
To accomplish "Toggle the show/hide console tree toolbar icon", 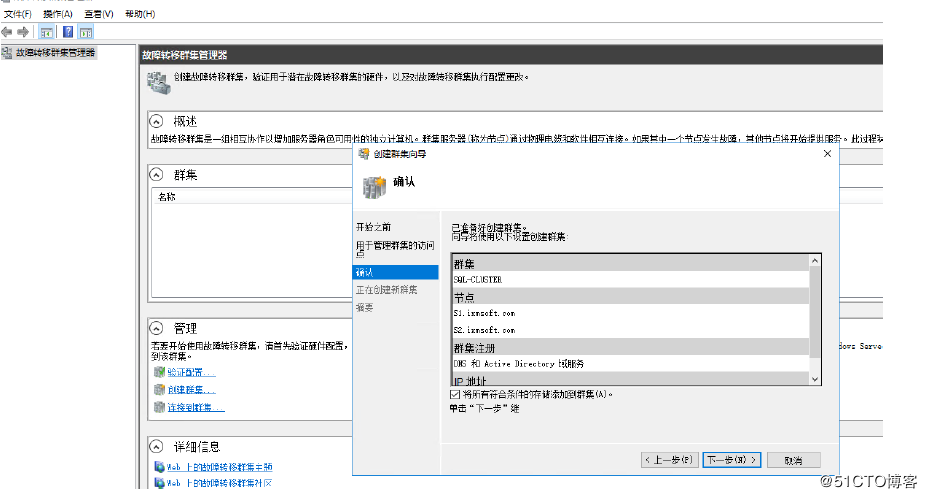I will (x=46, y=33).
